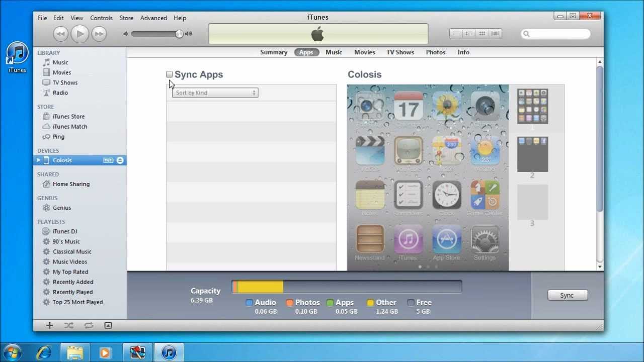Click the search field
Screen dimensions: 644x362
point(555,34)
